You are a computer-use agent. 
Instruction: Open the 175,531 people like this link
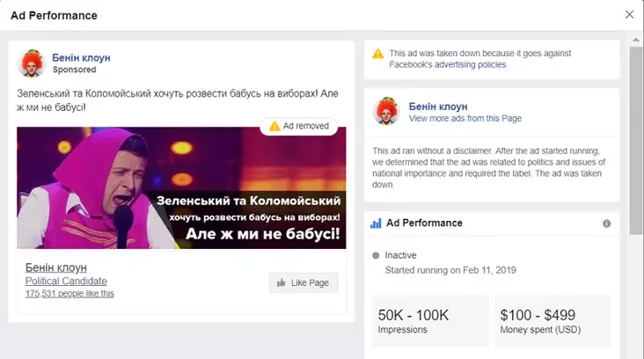[x=70, y=293]
